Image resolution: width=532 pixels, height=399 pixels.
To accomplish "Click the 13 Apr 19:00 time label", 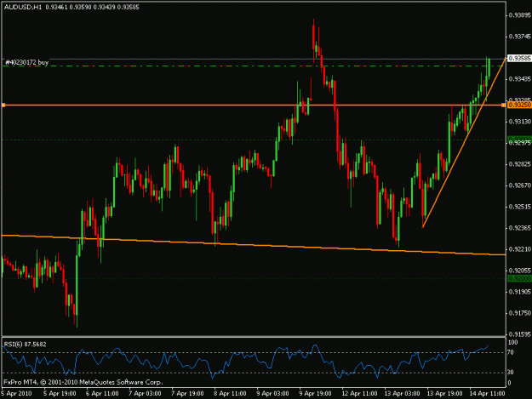I will pos(444,394).
